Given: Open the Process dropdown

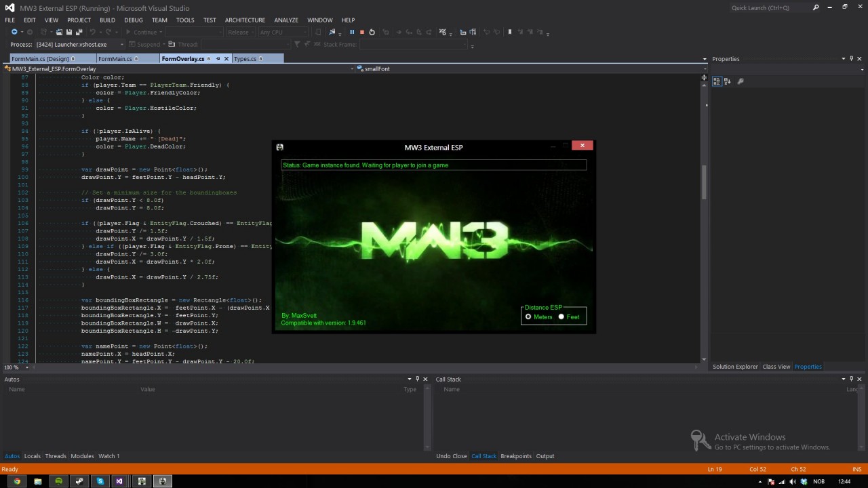Looking at the screenshot, I should tap(79, 44).
